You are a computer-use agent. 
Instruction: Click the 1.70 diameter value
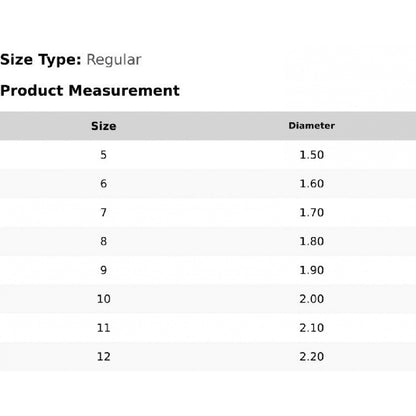coord(312,212)
